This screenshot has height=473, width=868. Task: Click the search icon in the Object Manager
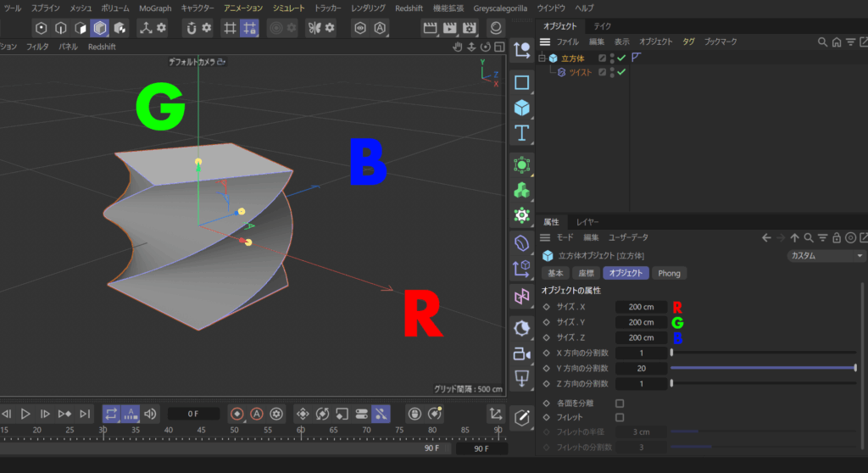pyautogui.click(x=822, y=42)
